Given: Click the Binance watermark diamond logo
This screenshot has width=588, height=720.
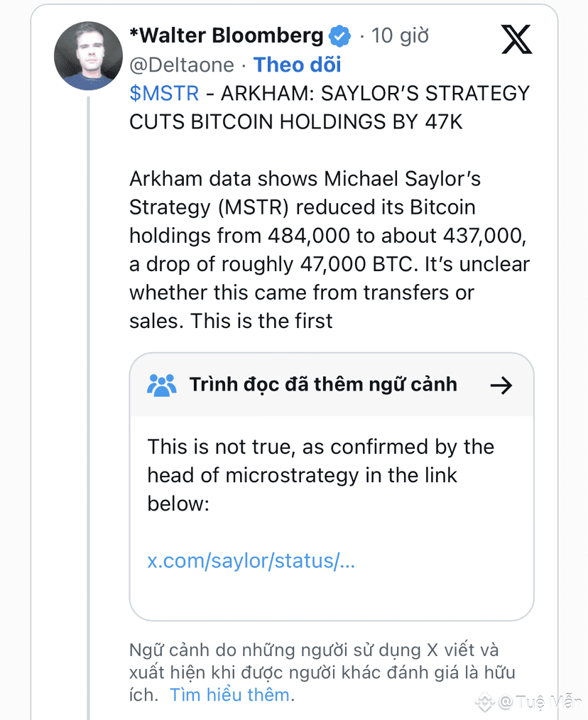Looking at the screenshot, I should pyautogui.click(x=485, y=702).
